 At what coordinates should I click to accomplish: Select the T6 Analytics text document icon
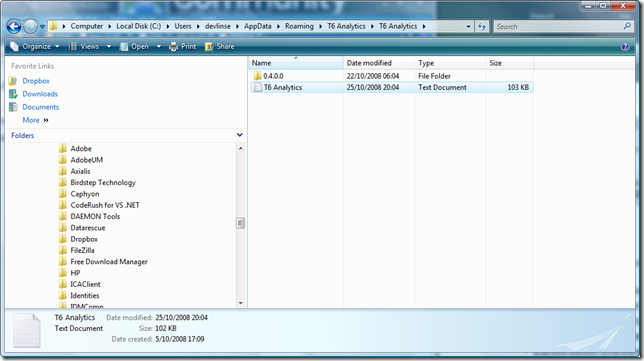[258, 87]
